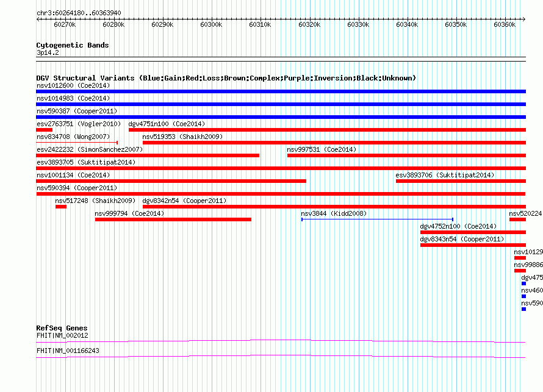Click the 60310k ruler label
Image resolution: width=543 pixels, height=392 pixels.
[260, 24]
